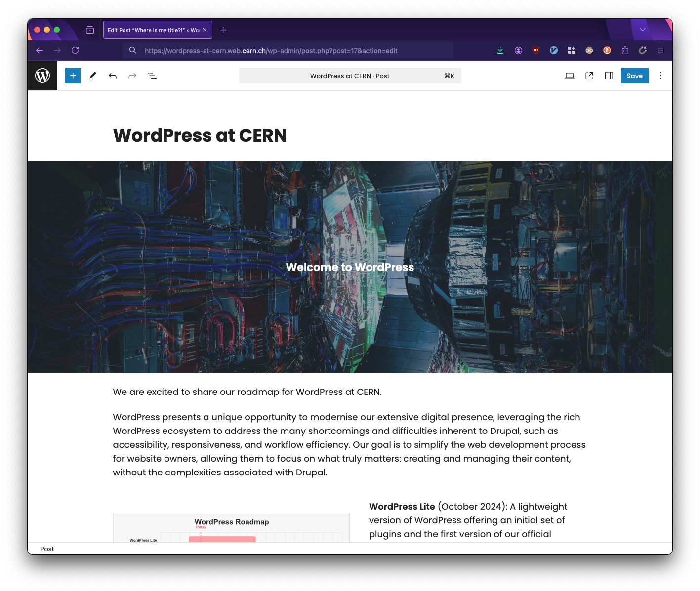Open the DuckDuckGo extension icon
The image size is (700, 591).
coord(607,50)
